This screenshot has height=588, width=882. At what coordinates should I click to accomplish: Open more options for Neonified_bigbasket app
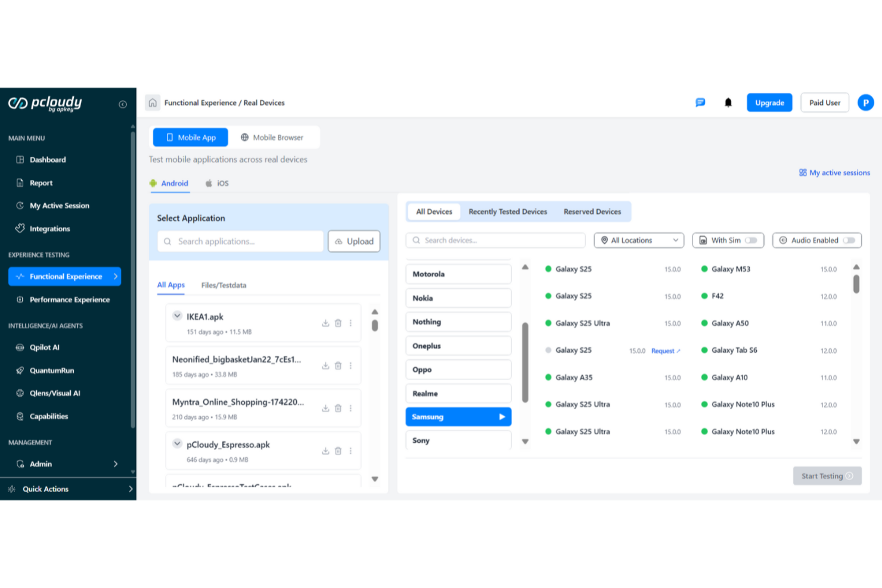350,366
